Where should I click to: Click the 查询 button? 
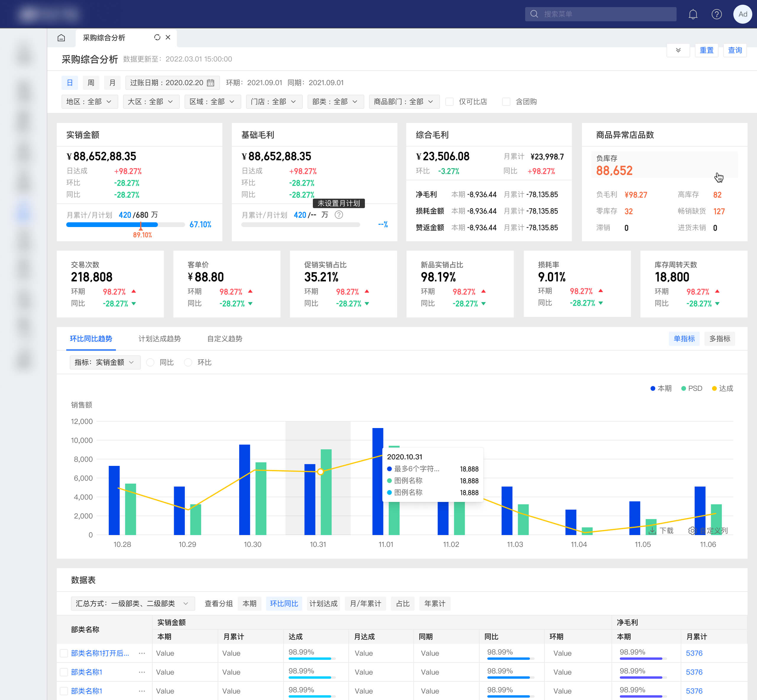(735, 50)
